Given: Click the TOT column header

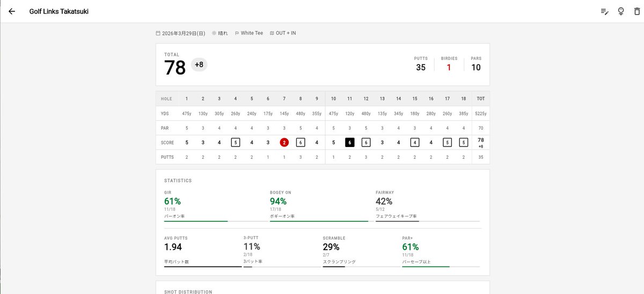Looking at the screenshot, I should pyautogui.click(x=481, y=99).
